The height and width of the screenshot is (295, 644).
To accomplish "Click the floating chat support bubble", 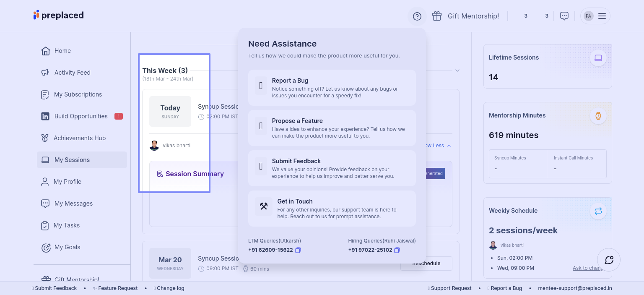I will pyautogui.click(x=609, y=260).
